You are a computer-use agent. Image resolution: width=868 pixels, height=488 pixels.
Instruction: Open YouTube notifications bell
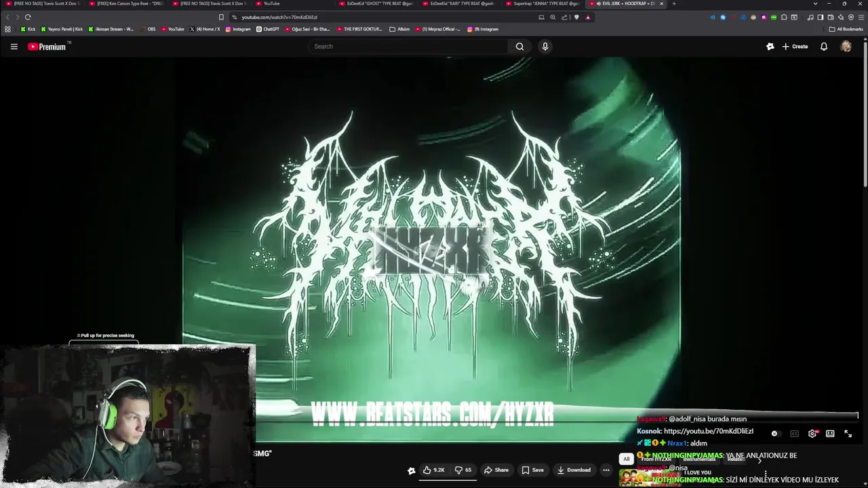(x=824, y=47)
